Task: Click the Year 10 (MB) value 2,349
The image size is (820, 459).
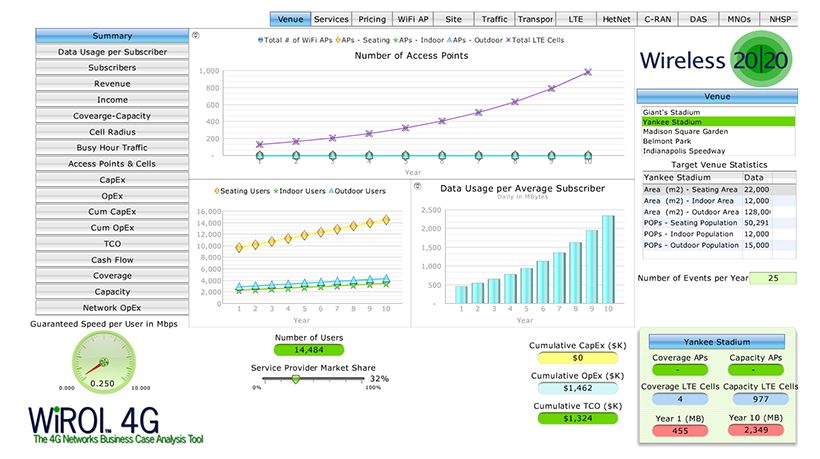Action: (756, 430)
